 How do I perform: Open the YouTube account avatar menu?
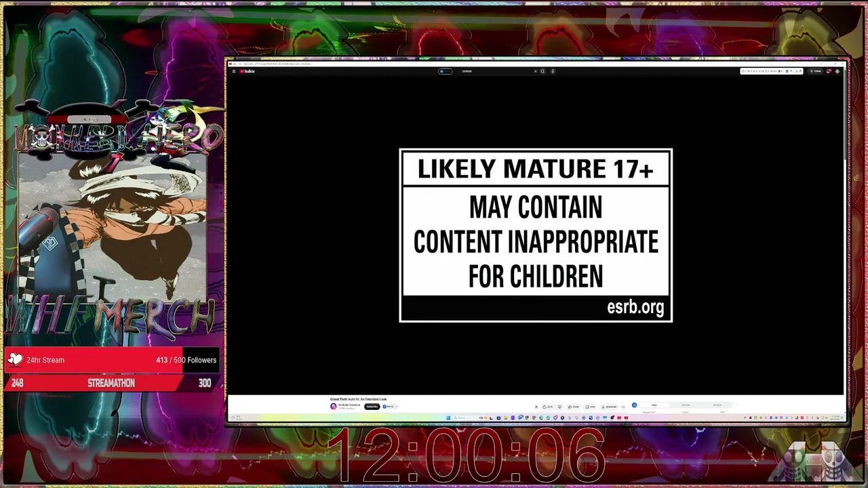(837, 71)
